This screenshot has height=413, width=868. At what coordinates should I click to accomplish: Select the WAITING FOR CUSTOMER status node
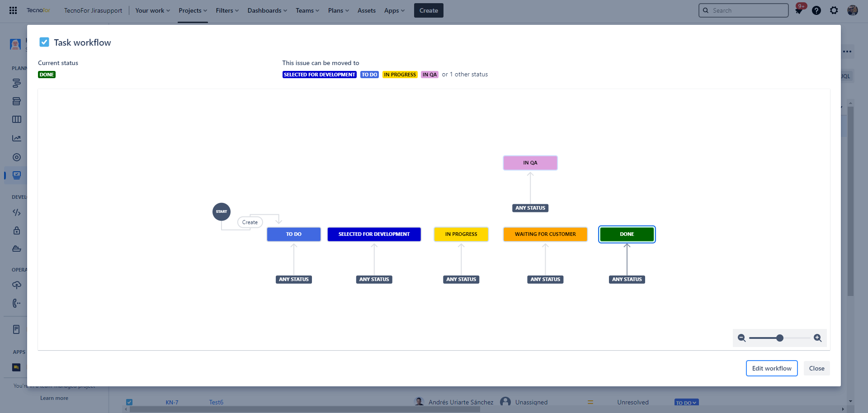coord(545,234)
